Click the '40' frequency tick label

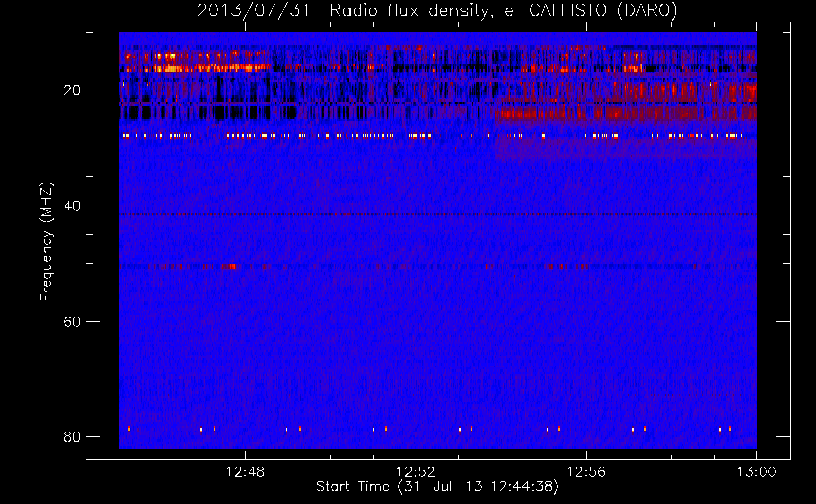[x=72, y=206]
